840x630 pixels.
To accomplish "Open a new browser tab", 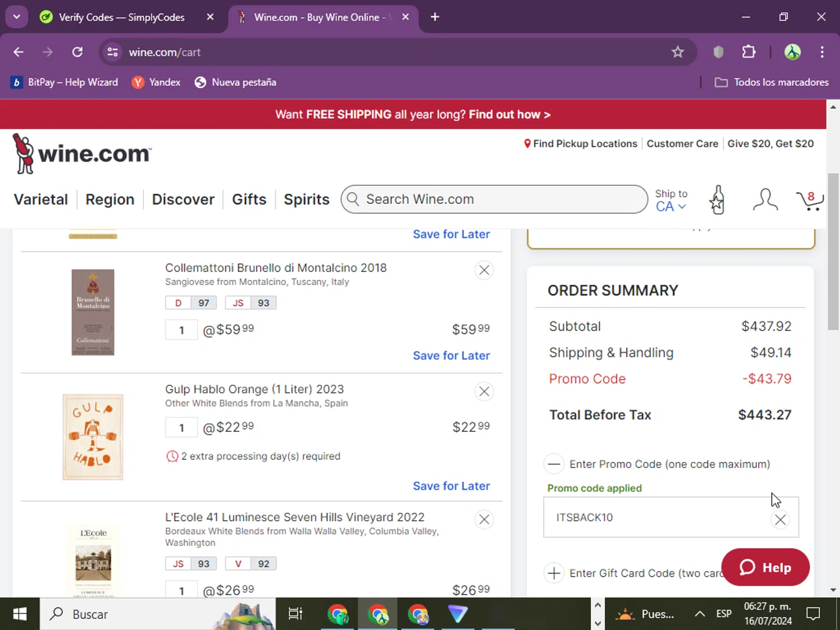I will [435, 17].
